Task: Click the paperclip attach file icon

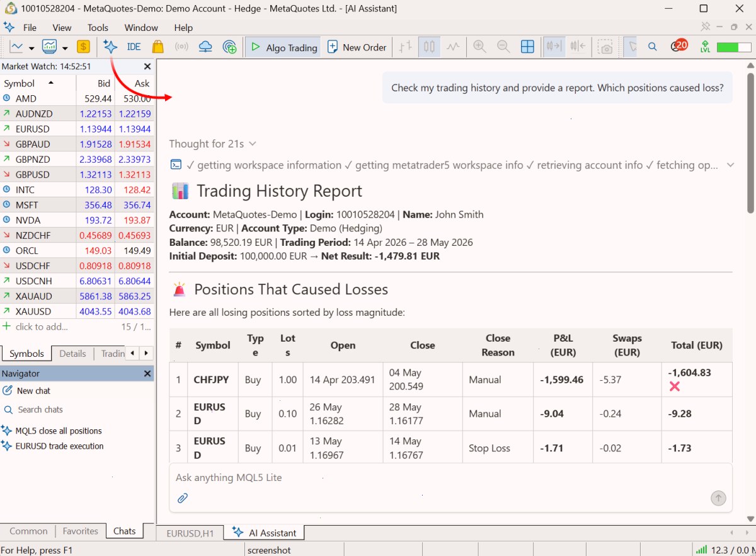Action: click(183, 499)
